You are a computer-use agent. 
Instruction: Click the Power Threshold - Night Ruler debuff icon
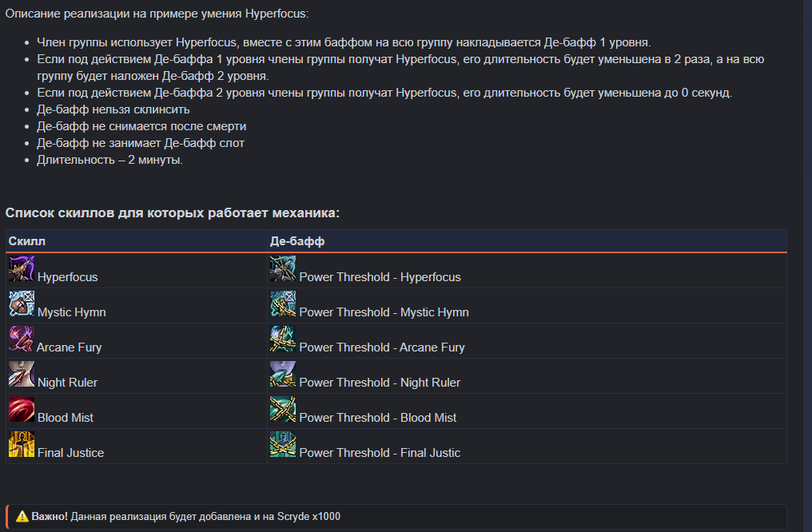pos(283,375)
